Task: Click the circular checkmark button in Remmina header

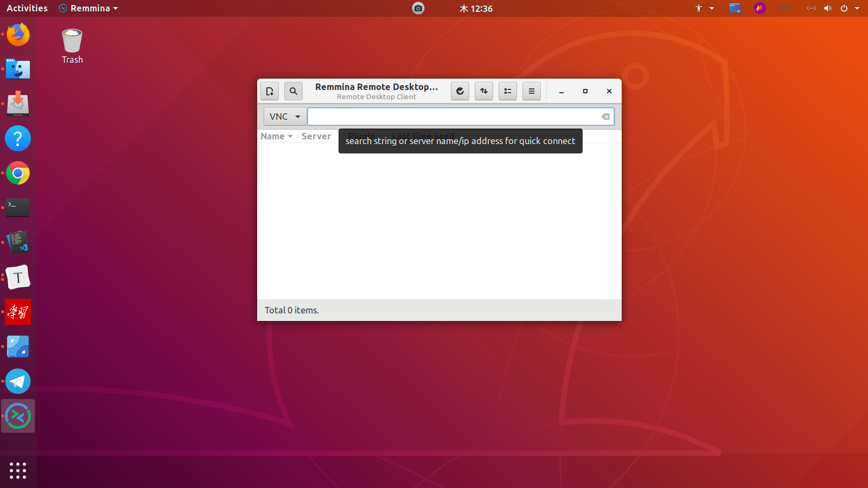Action: (x=460, y=91)
